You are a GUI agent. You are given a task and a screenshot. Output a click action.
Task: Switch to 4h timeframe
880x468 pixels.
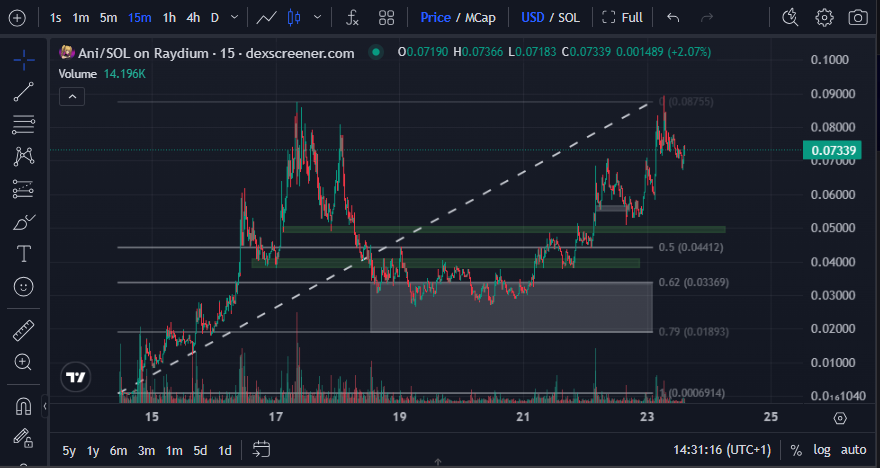[193, 18]
